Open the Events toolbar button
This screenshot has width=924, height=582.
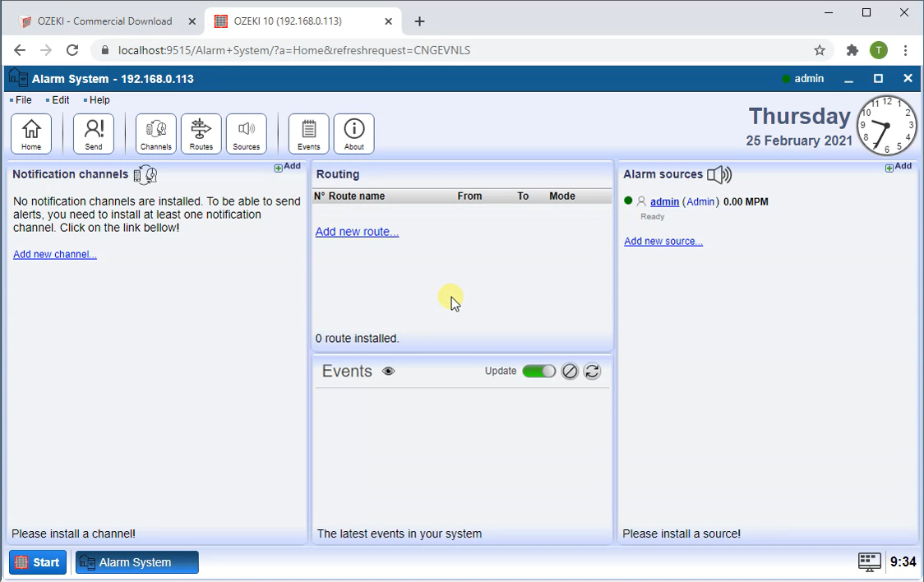click(309, 134)
